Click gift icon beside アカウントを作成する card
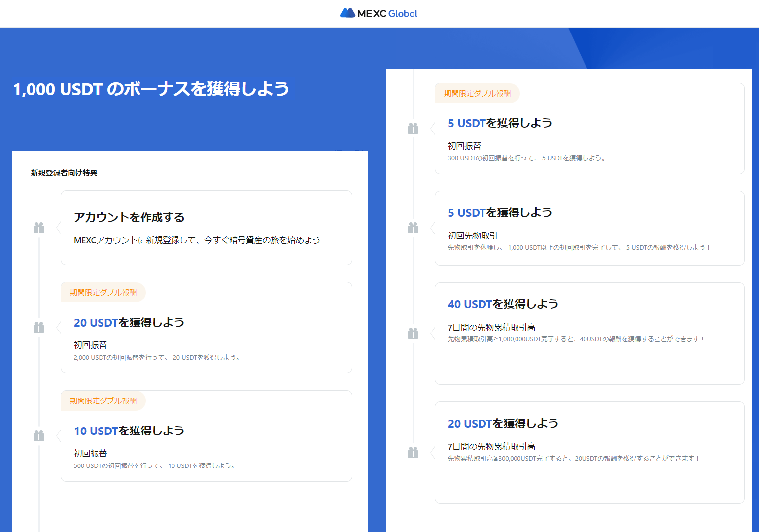This screenshot has height=532, width=759. coord(39,228)
